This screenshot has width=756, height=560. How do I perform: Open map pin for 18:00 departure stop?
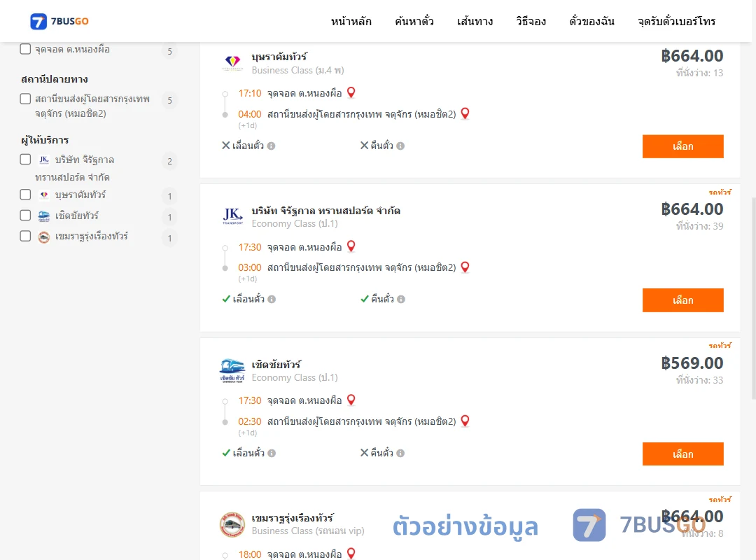(x=351, y=554)
